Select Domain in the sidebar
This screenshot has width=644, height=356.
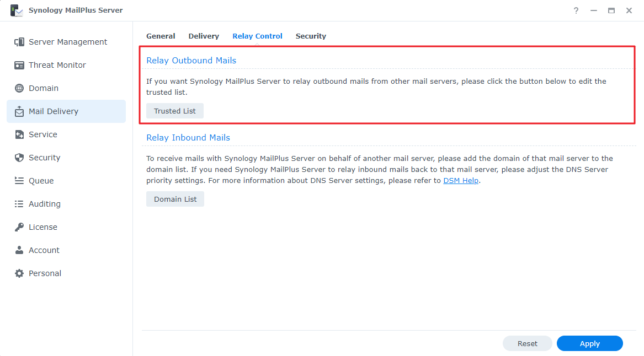tap(66, 88)
